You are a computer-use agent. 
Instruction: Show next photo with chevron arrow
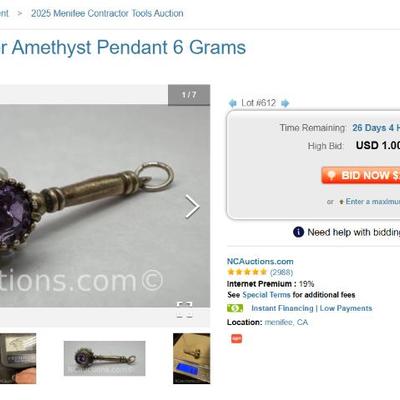tap(192, 207)
